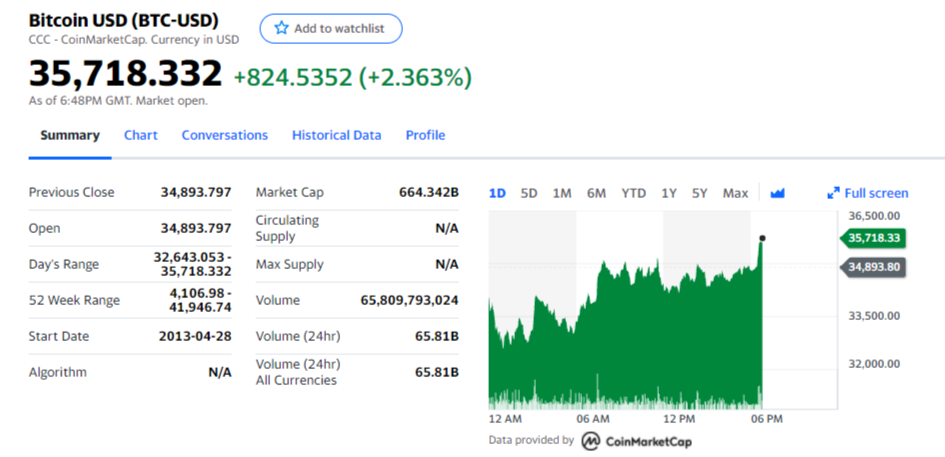Select the 1Y chart range

[x=668, y=194]
